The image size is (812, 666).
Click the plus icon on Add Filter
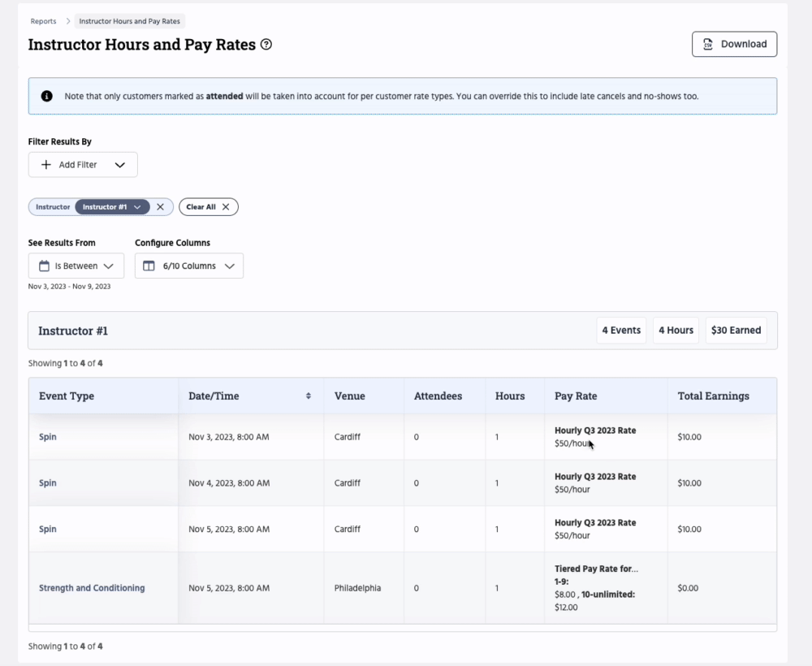[46, 165]
